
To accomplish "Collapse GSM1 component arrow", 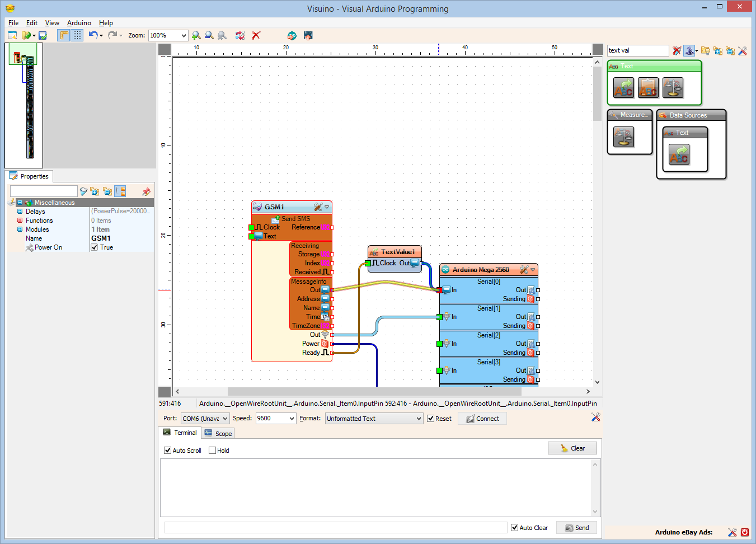I will [327, 207].
